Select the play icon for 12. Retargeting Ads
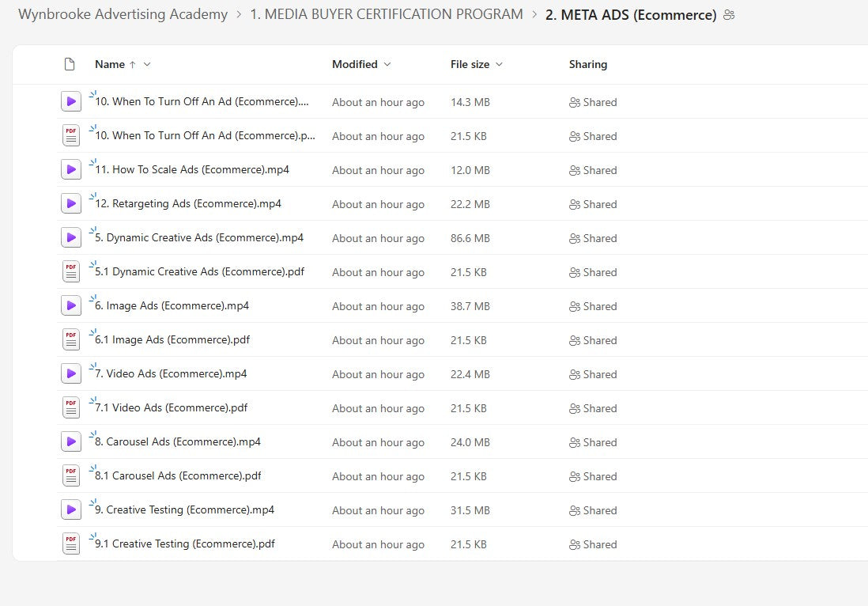The height and width of the screenshot is (606, 868). tap(71, 203)
